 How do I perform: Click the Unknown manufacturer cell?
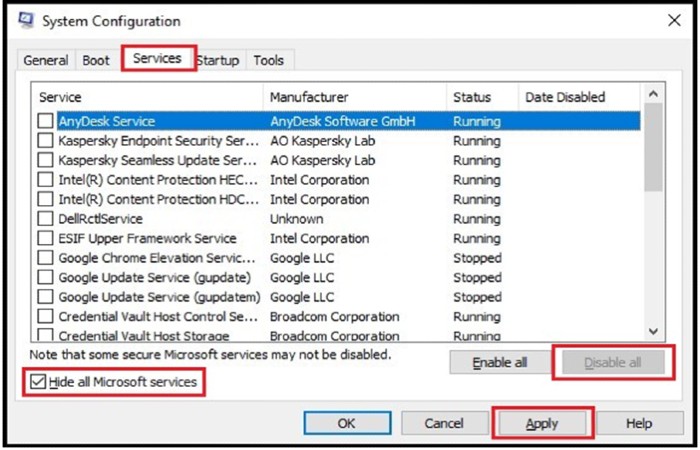[296, 219]
